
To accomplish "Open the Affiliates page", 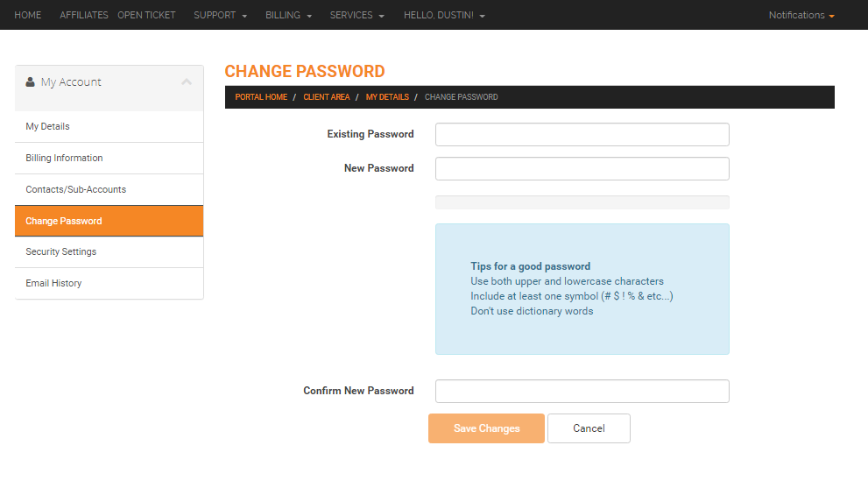I will pyautogui.click(x=84, y=15).
